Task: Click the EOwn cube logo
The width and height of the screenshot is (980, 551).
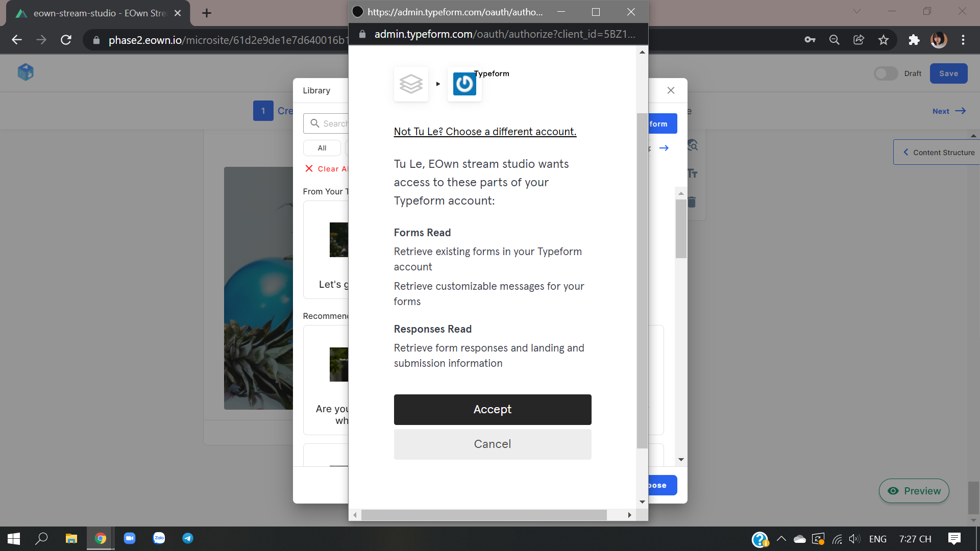Action: (x=26, y=72)
